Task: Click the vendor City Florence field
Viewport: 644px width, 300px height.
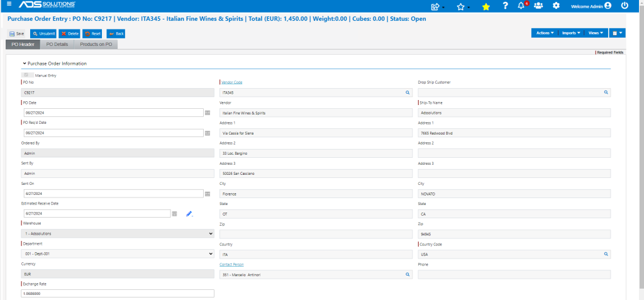Action: click(x=316, y=194)
